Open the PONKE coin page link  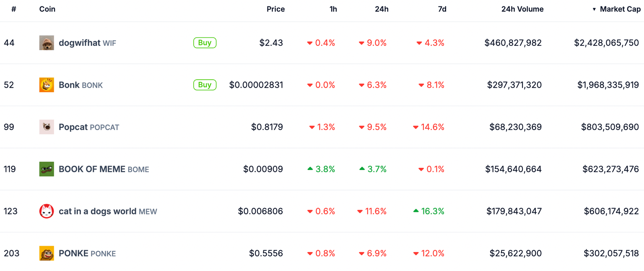pyautogui.click(x=87, y=253)
